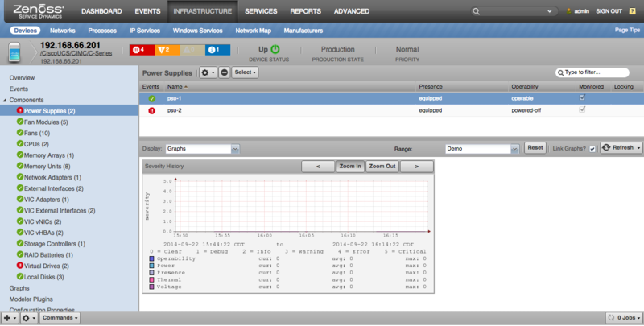
Task: Click the Operability blue legend swatch
Action: (x=151, y=258)
